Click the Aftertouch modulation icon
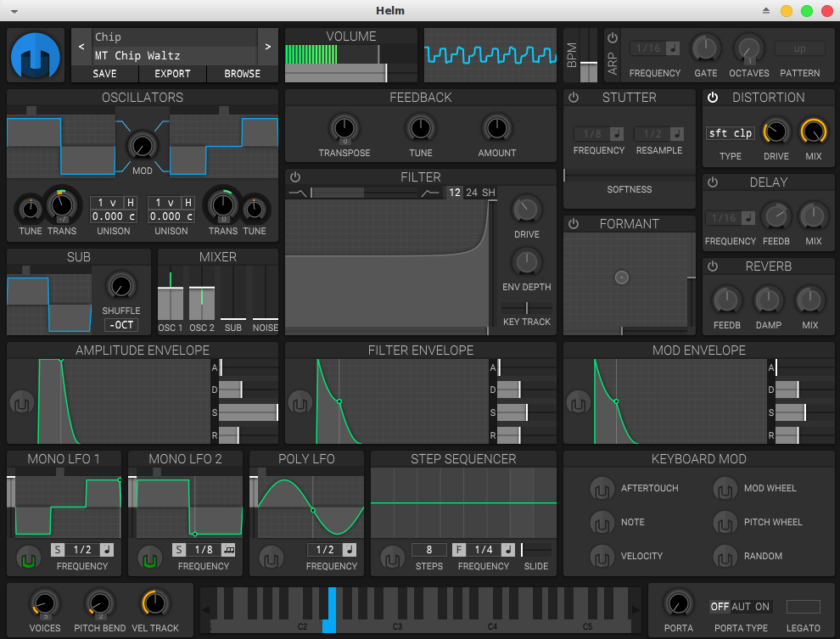840x639 pixels. click(602, 489)
